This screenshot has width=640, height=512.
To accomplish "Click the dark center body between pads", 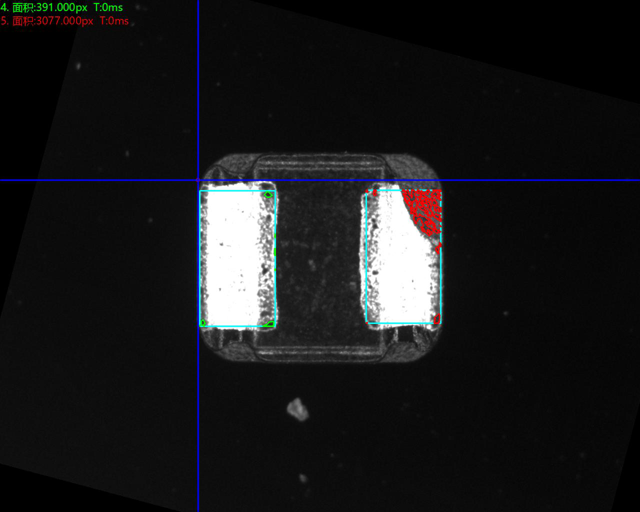I will click(320, 258).
